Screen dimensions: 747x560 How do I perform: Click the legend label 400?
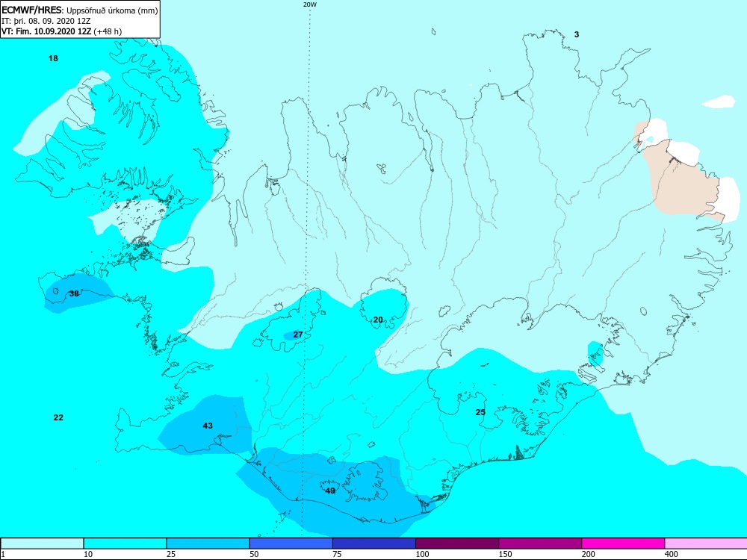coord(672,554)
